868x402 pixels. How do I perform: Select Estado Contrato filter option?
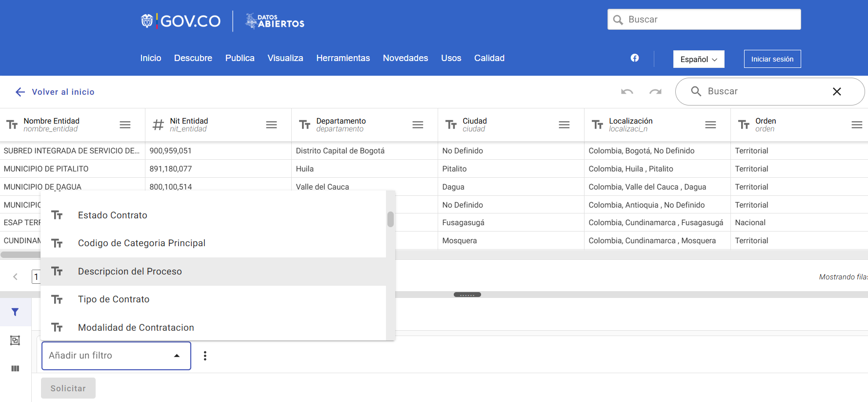[213, 215]
